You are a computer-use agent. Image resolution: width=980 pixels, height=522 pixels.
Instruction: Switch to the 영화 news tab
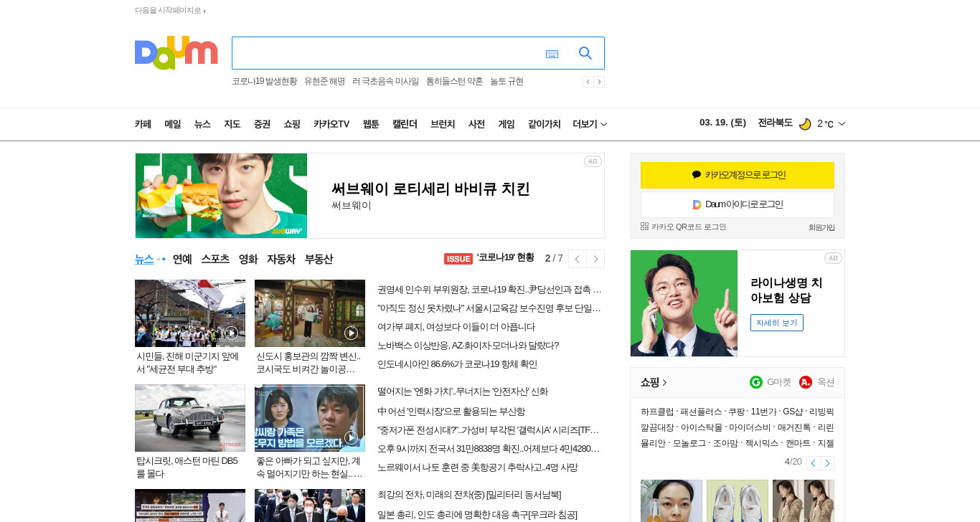point(248,259)
